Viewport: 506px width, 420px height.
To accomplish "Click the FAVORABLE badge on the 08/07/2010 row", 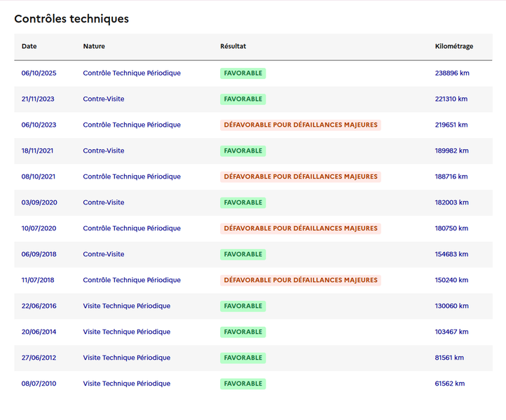I will pos(243,384).
